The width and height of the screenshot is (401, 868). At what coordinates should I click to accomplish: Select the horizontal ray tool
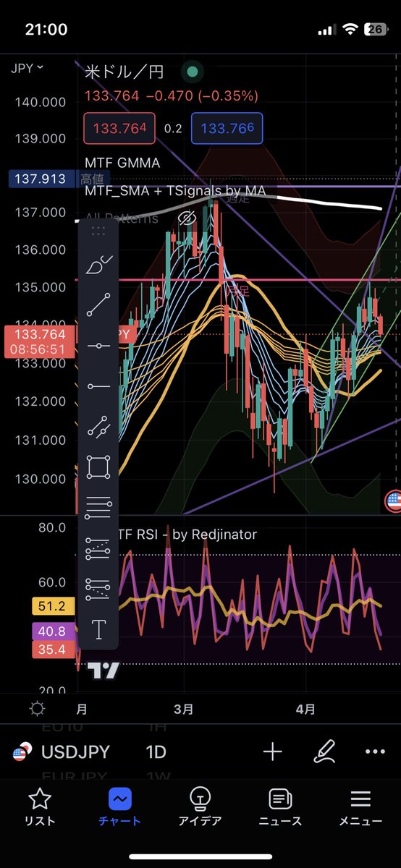98,386
